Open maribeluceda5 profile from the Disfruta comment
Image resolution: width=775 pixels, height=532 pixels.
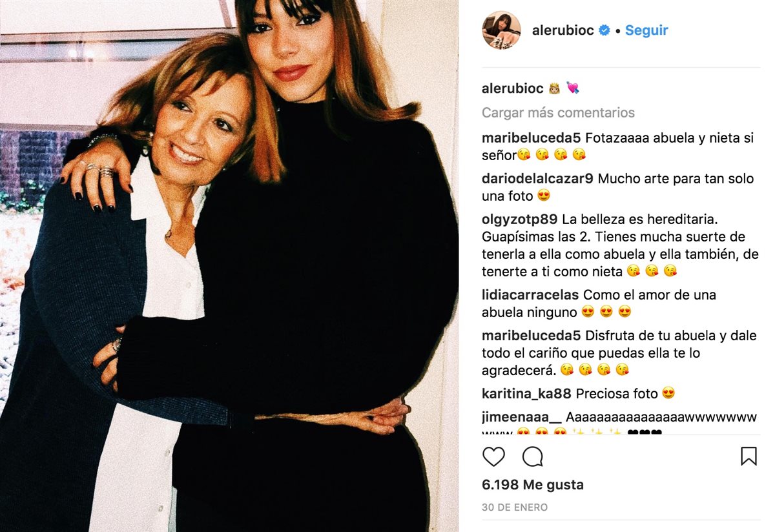coord(532,336)
